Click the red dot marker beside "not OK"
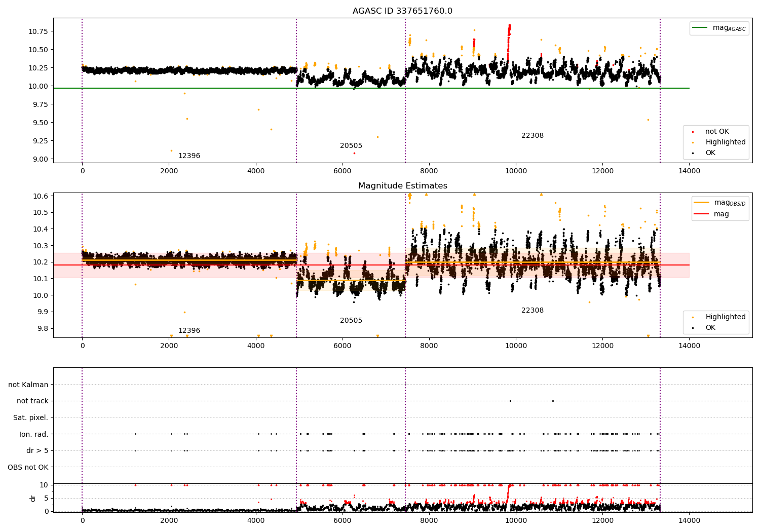The height and width of the screenshot is (532, 760). pyautogui.click(x=693, y=132)
